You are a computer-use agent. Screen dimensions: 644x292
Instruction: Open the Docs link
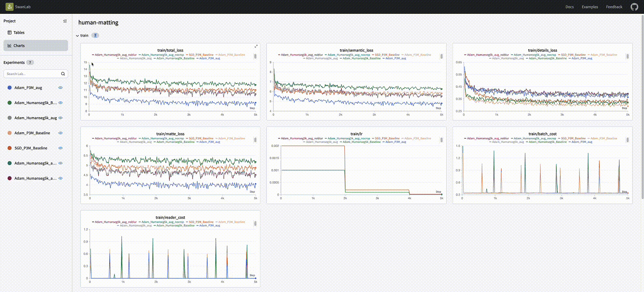click(570, 7)
